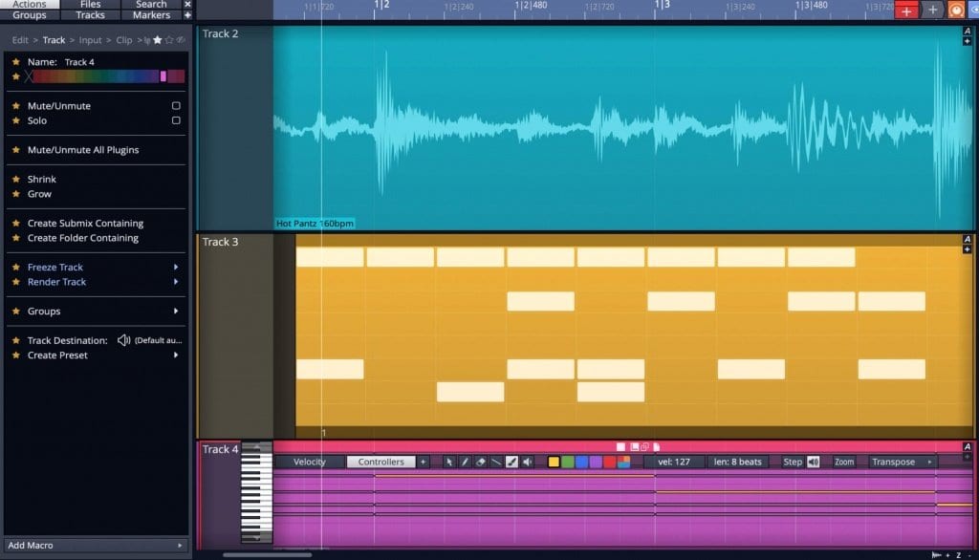Click the metronome icon in the top bar
Viewport: 979px width, 560px height.
click(956, 10)
